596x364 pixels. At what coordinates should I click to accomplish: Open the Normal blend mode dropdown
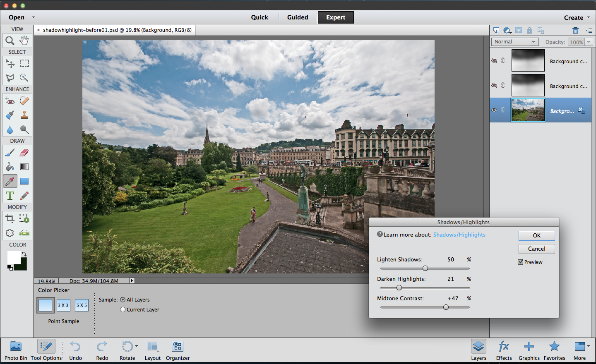pos(514,41)
